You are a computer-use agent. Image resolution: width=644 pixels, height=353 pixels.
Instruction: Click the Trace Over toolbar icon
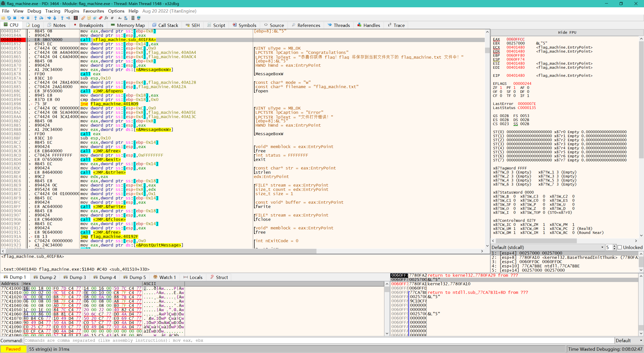coord(55,18)
